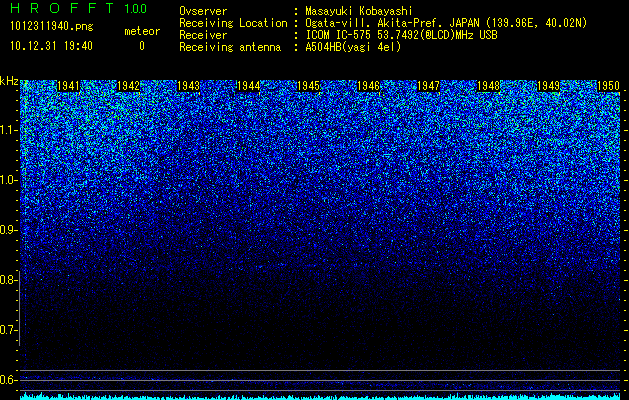Click the 0.9 frequency axis label
Screen dimensions: 629x400
point(9,230)
